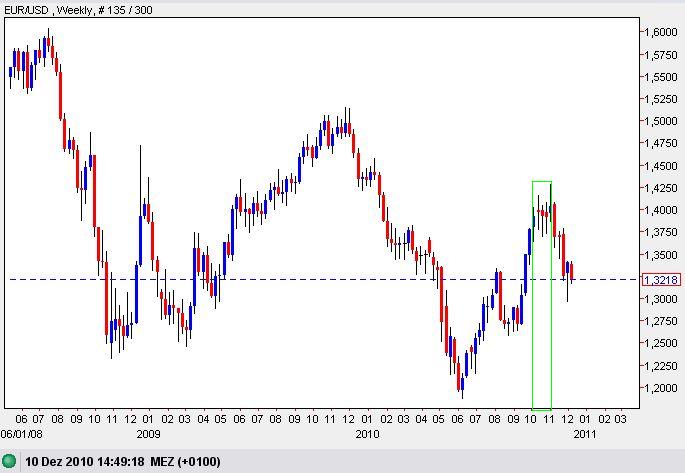
Task: Click the 1,5500 price axis label
Action: click(x=661, y=77)
